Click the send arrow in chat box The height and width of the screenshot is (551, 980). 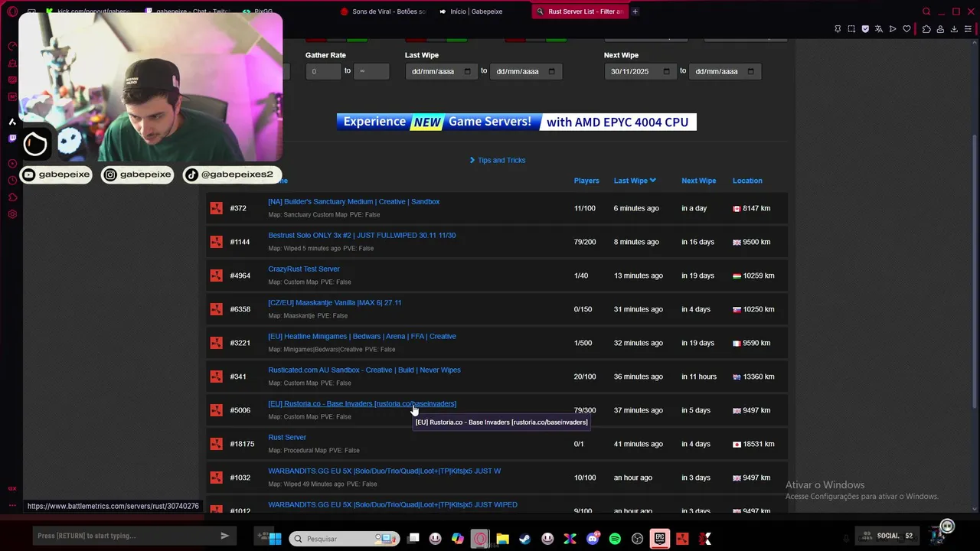coord(224,536)
